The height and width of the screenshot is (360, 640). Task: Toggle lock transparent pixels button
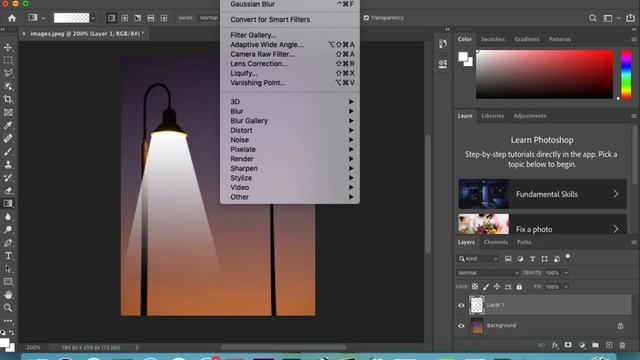[x=475, y=287]
